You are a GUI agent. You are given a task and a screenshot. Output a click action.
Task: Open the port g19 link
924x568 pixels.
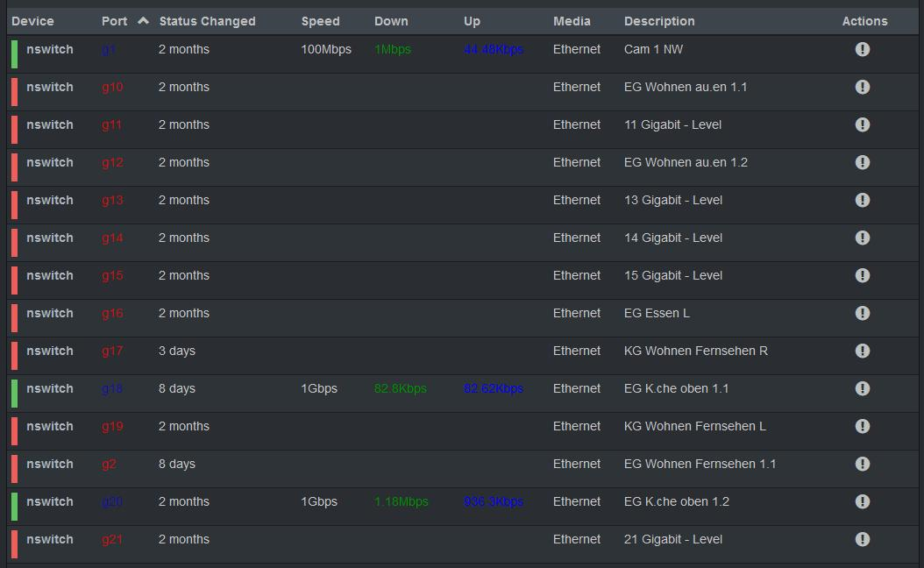click(112, 426)
